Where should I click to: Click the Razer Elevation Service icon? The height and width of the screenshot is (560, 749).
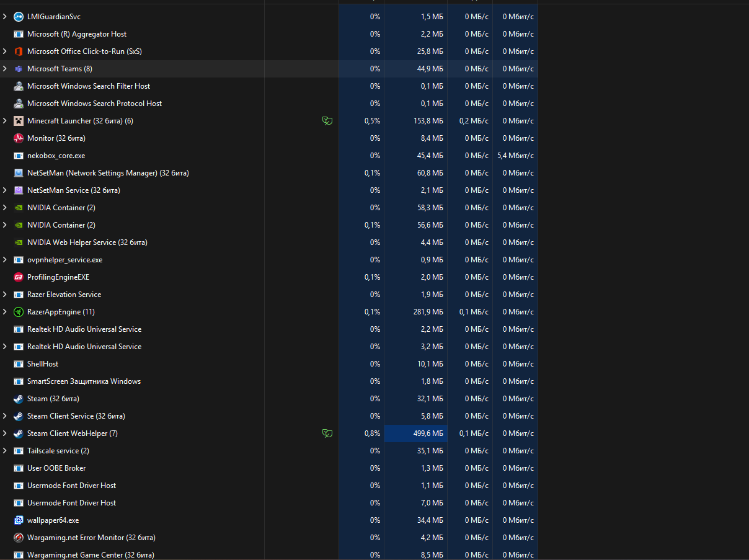coord(19,295)
